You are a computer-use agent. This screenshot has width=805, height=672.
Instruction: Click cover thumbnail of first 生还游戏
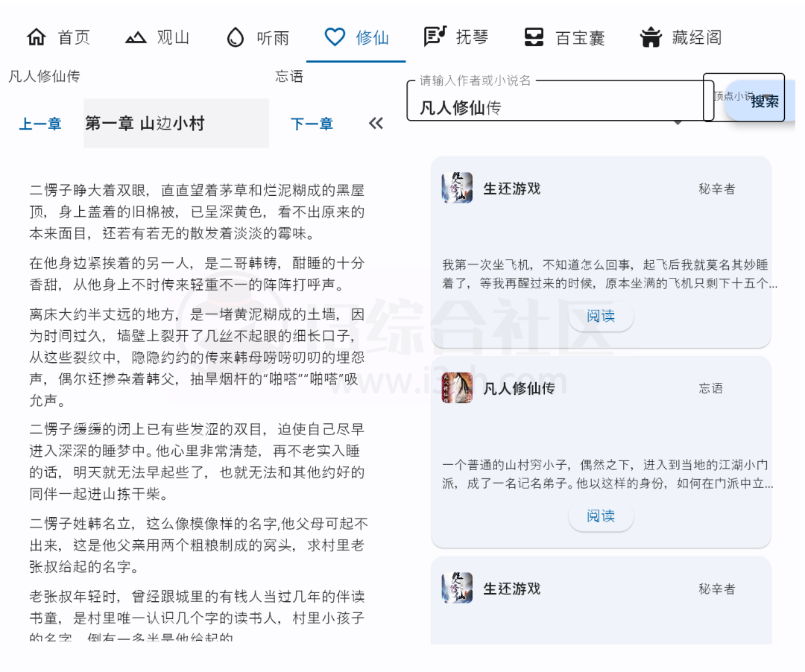[457, 188]
